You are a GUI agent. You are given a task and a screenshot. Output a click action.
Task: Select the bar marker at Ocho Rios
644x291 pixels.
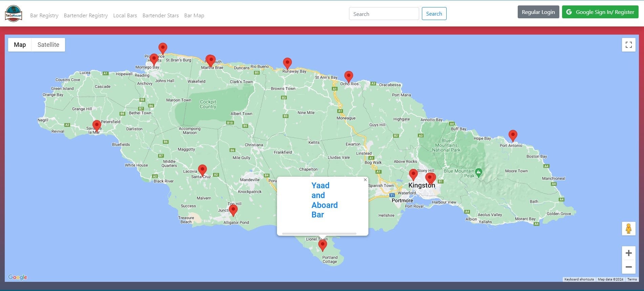click(x=349, y=77)
